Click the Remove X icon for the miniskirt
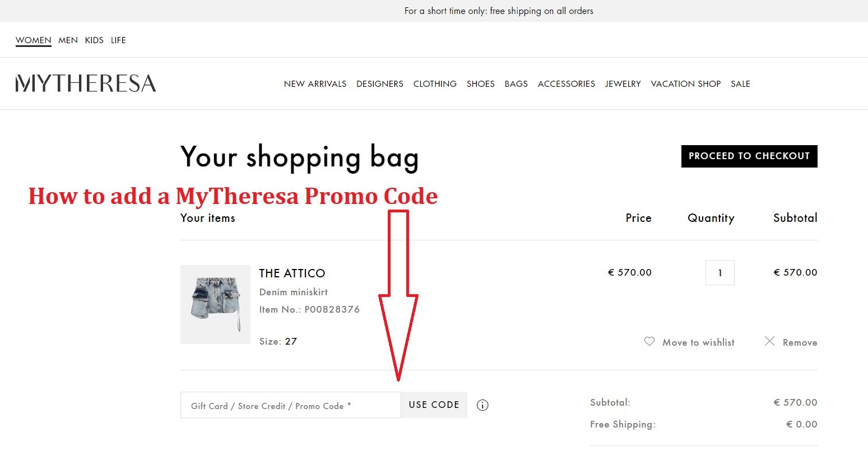This screenshot has height=455, width=868. pos(770,341)
